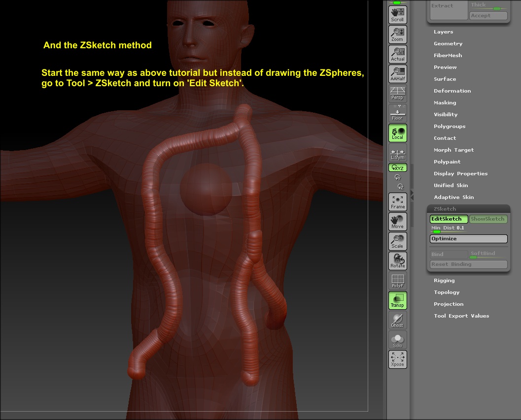Expand the Deformation subpalette

tap(452, 91)
